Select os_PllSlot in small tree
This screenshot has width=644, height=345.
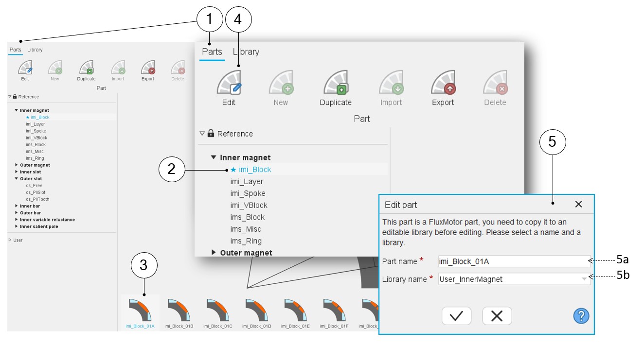click(x=36, y=192)
